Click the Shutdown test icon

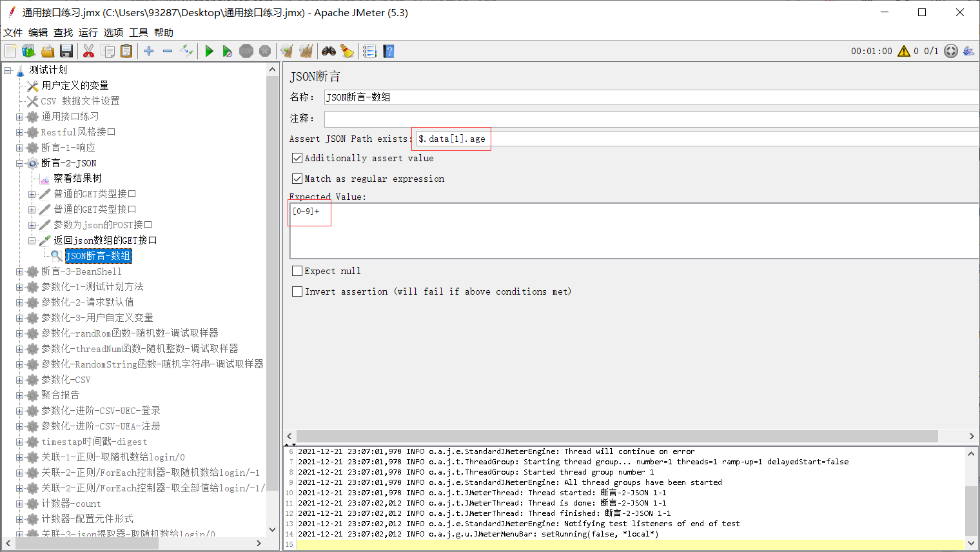click(265, 51)
